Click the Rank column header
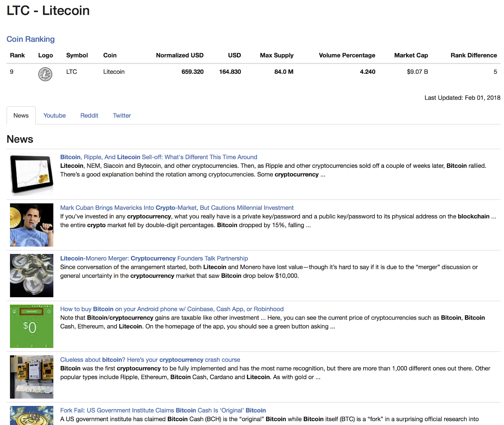 click(17, 55)
